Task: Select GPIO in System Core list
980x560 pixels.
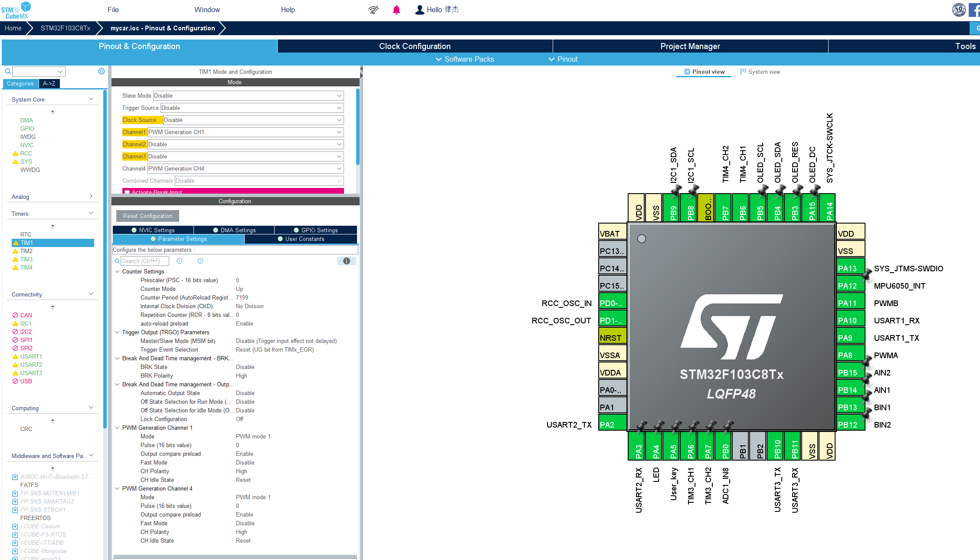Action: click(x=27, y=128)
